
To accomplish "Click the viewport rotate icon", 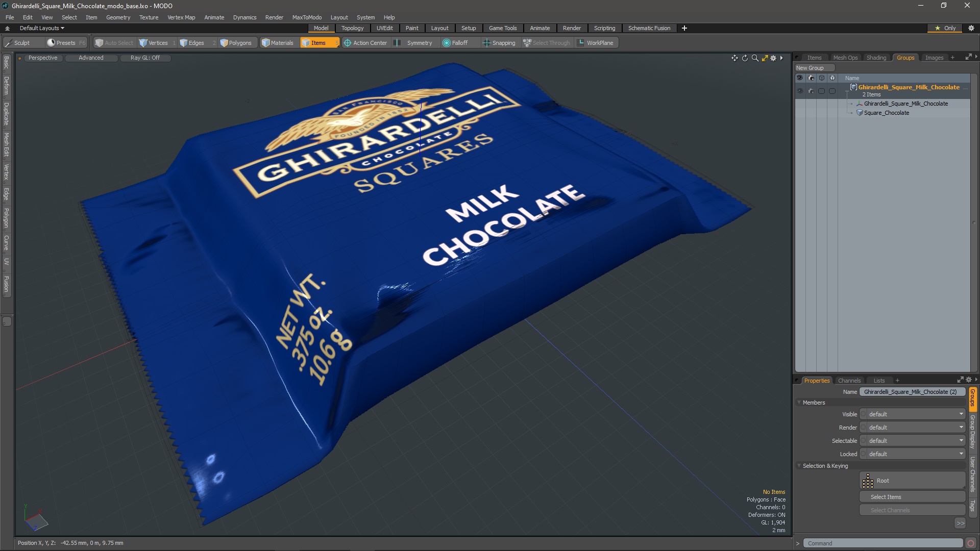I will coord(745,58).
